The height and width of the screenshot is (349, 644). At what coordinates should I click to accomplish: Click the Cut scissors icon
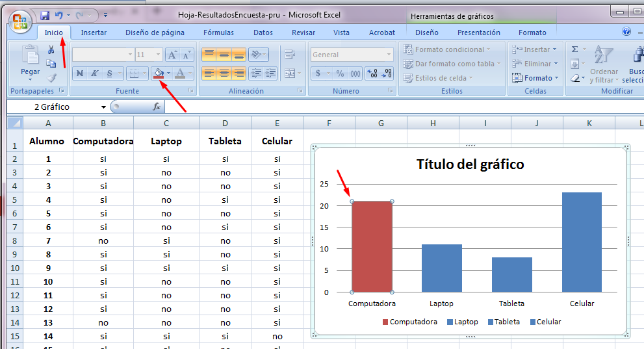[51, 50]
